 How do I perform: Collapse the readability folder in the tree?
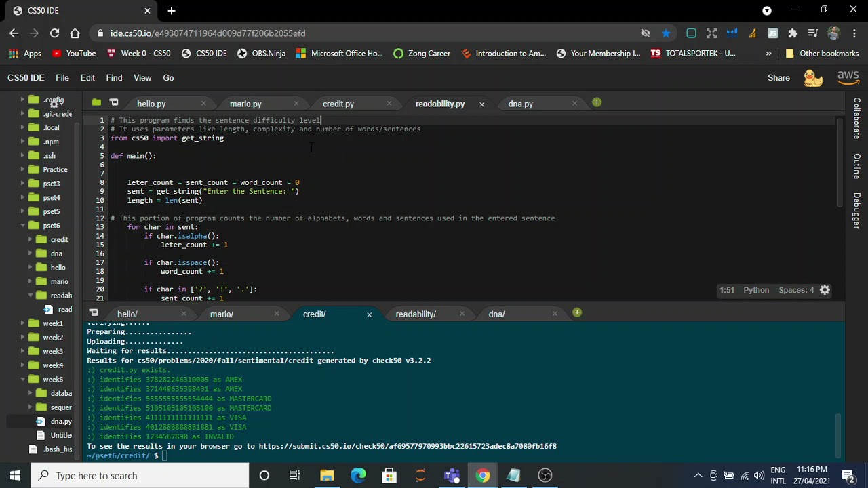pos(31,296)
